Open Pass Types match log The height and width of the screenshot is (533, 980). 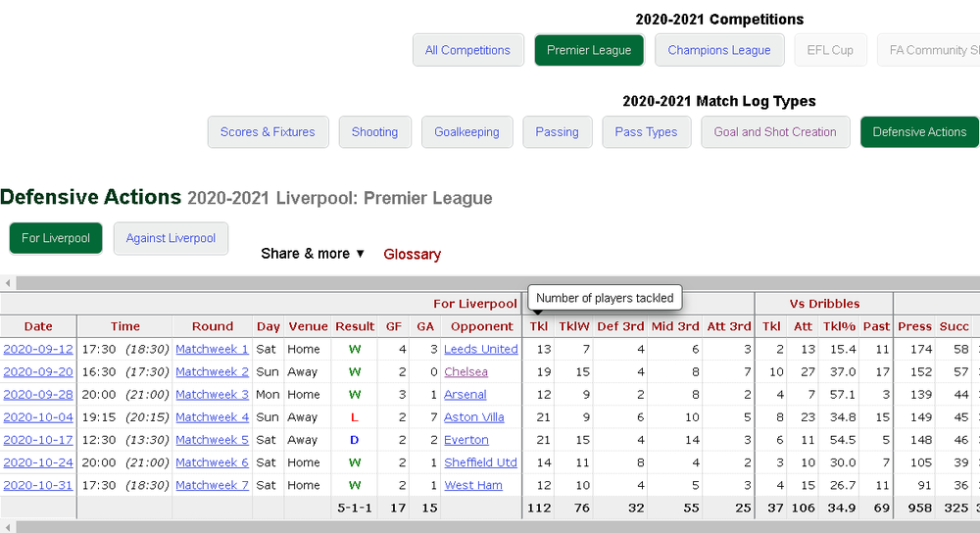pos(646,132)
